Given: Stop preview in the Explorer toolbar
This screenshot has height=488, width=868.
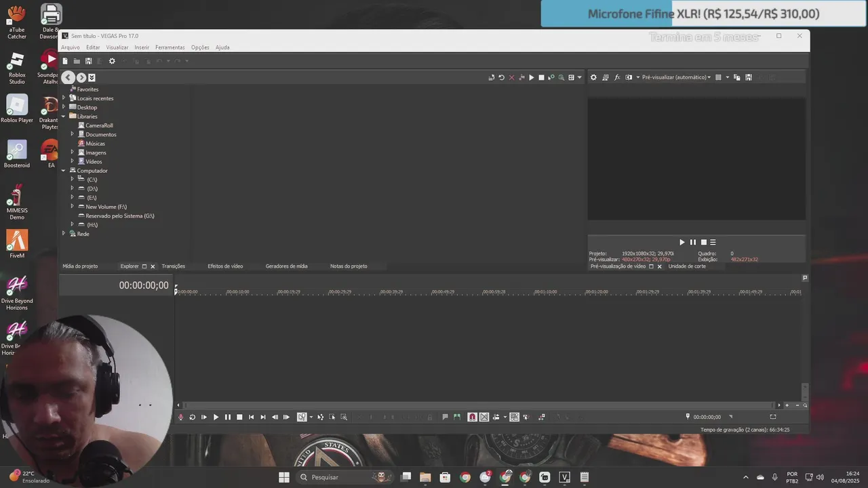Looking at the screenshot, I should click(541, 77).
